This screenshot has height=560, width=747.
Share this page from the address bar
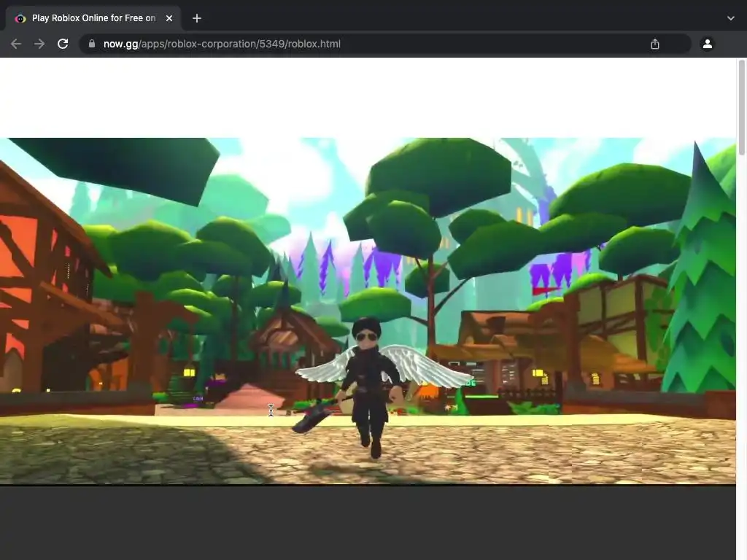655,44
